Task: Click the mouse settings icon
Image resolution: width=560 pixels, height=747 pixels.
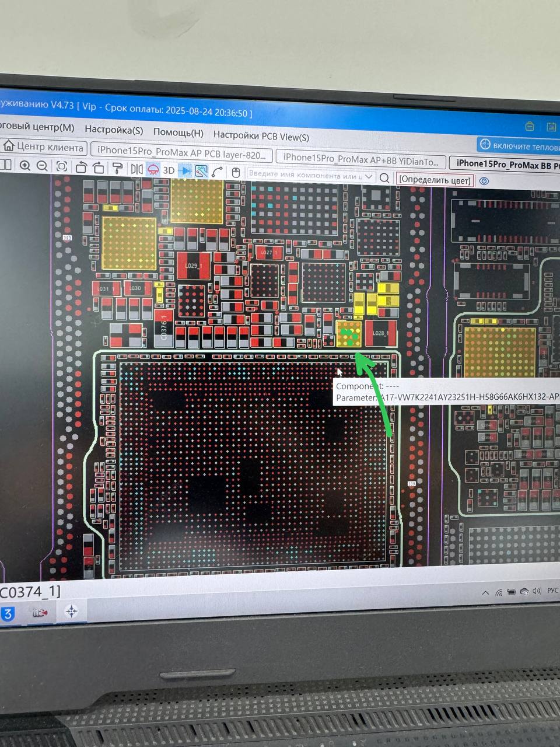Action: tap(236, 173)
